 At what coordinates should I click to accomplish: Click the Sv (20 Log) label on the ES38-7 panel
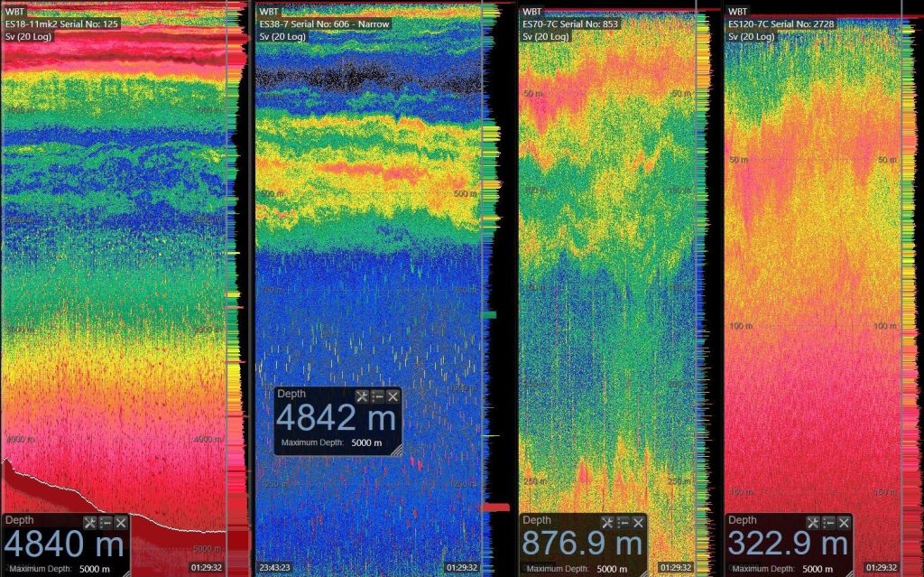[282, 38]
